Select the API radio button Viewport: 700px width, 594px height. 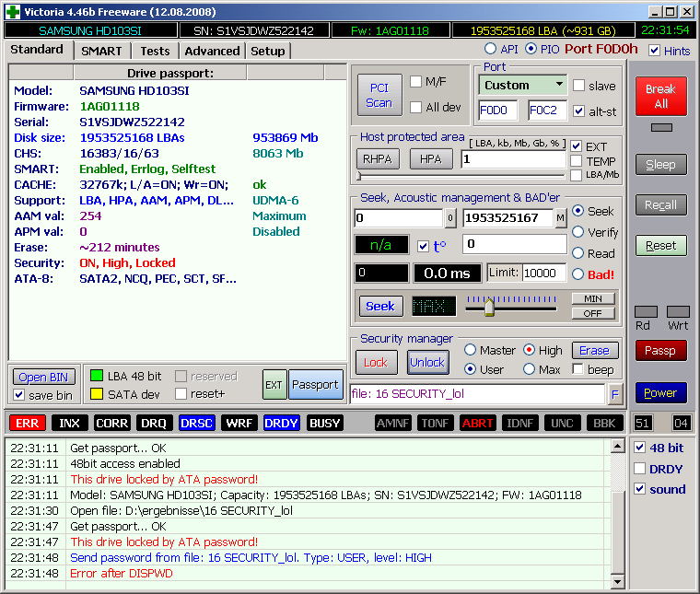490,48
